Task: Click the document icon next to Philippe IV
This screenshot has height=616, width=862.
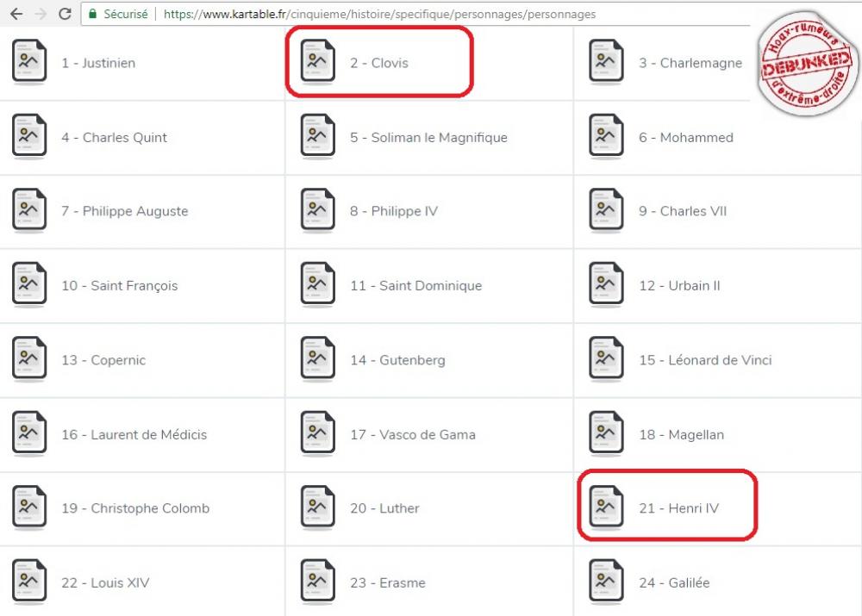Action: (x=317, y=211)
